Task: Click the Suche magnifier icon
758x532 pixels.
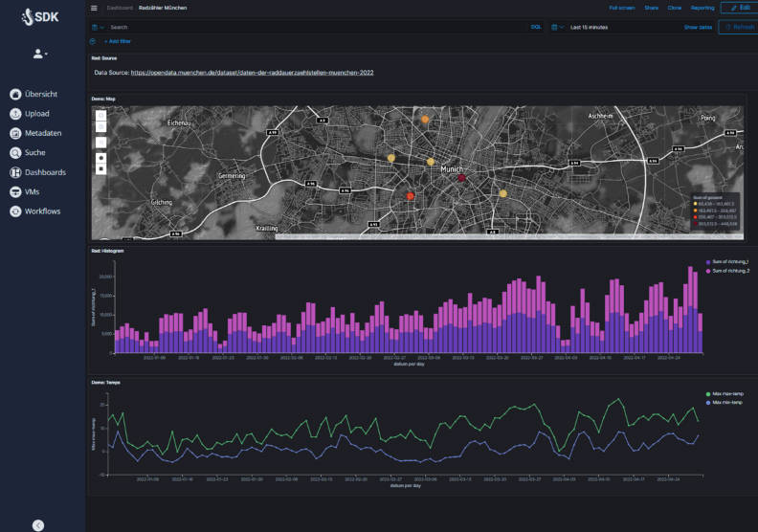Action: (x=15, y=152)
